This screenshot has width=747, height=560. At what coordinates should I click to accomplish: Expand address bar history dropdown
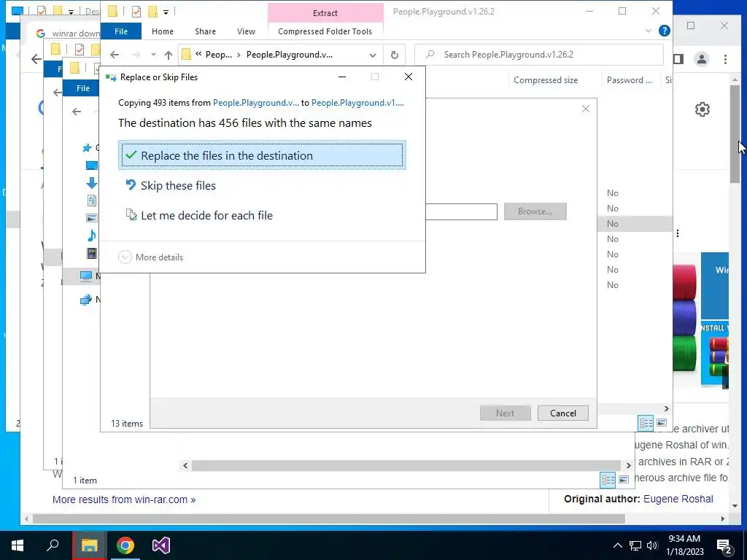[x=373, y=55]
